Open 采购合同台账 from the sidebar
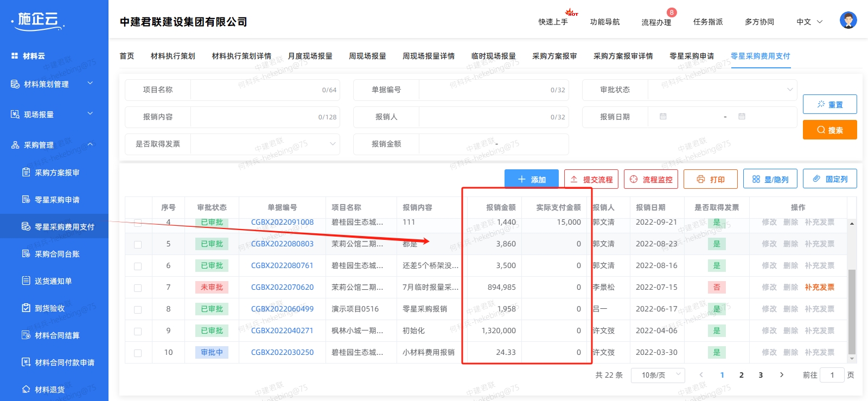The image size is (868, 401). [x=57, y=254]
